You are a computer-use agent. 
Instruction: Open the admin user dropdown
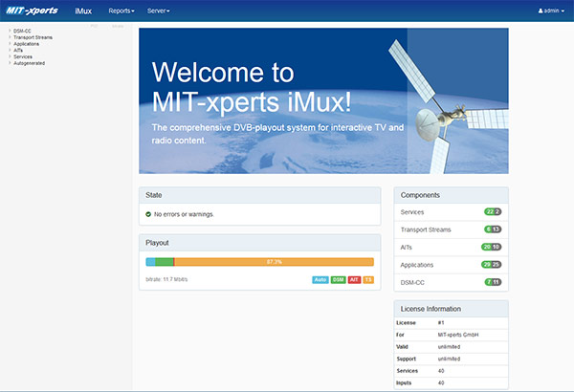pos(551,11)
